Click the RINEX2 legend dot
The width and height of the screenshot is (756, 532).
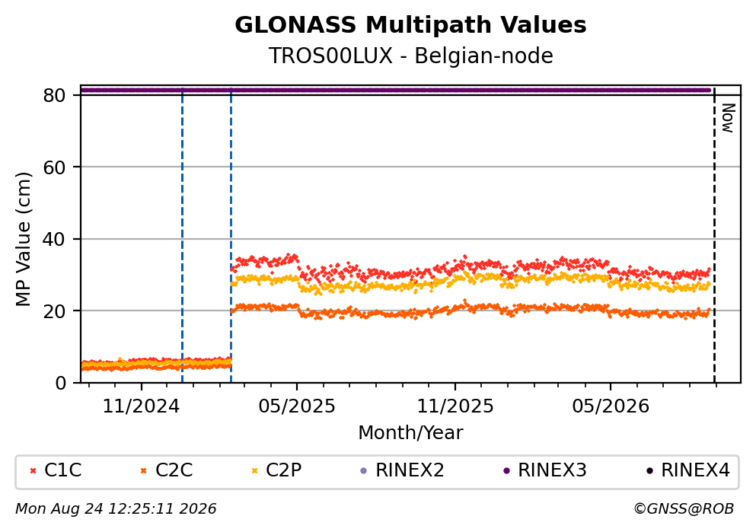(364, 471)
